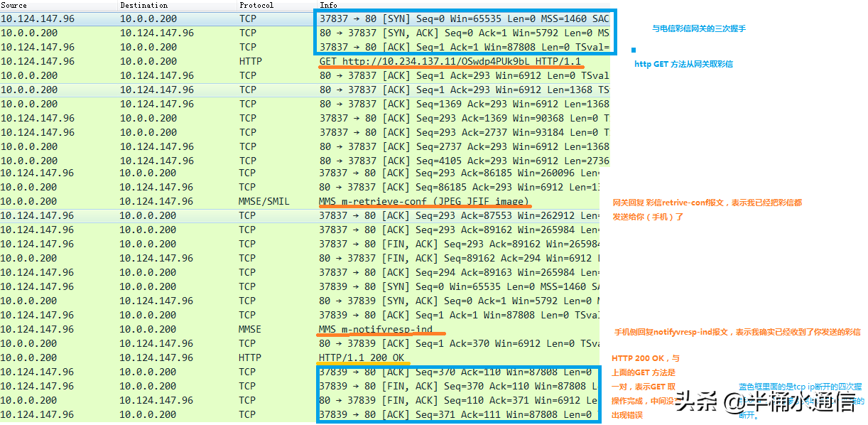This screenshot has width=868, height=425.
Task: Click source 10.124.147.96 in the first SYN row
Action: click(x=38, y=18)
